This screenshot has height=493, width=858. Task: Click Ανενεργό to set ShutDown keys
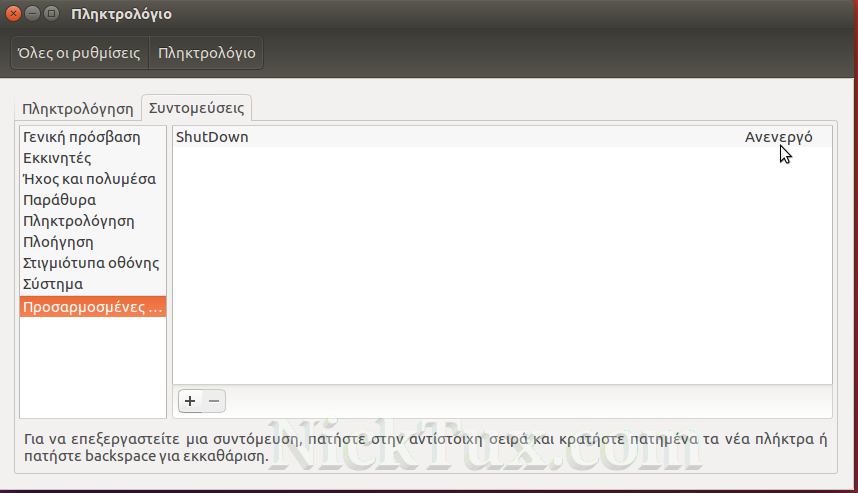coord(778,137)
